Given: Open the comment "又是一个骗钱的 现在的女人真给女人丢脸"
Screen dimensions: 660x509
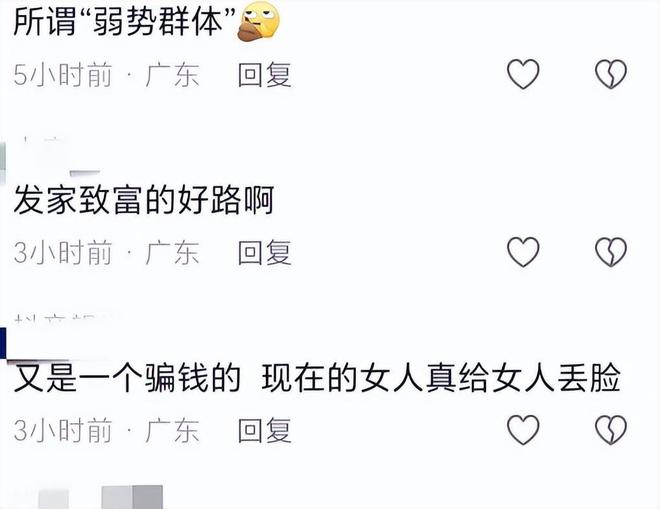Looking at the screenshot, I should tap(317, 378).
